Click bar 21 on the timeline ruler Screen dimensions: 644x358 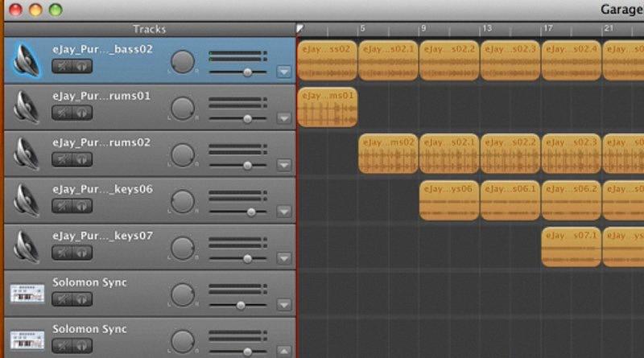(609, 28)
